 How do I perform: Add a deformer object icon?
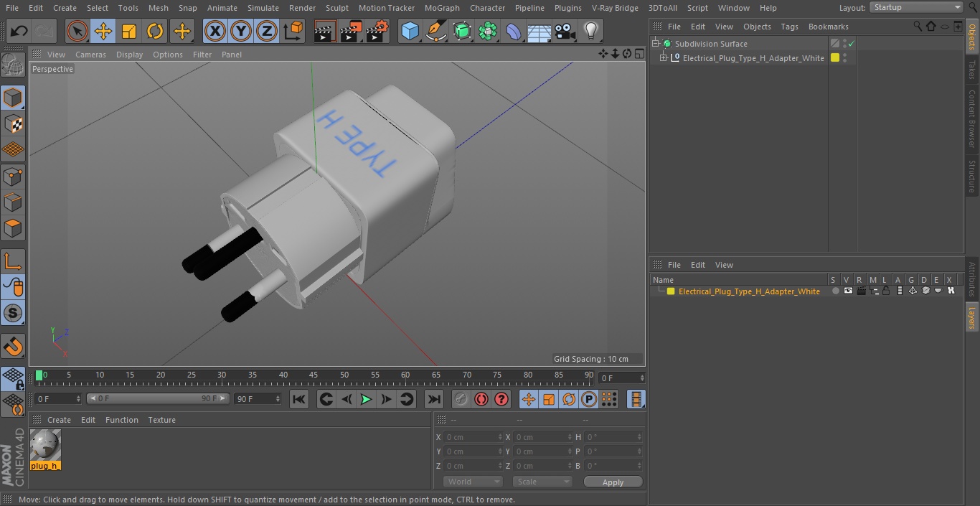click(x=514, y=32)
